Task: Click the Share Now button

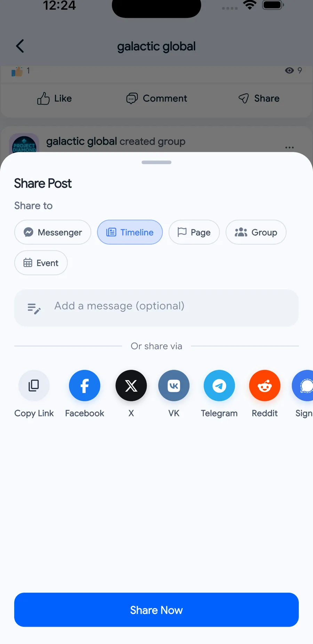Action: tap(156, 610)
